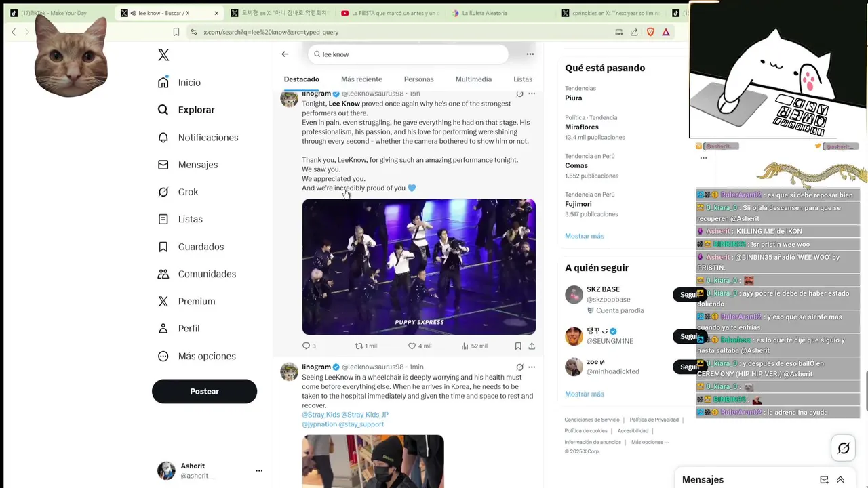The height and width of the screenshot is (488, 868).
Task: Follow the @SEUNGM1NE account
Action: (x=688, y=336)
